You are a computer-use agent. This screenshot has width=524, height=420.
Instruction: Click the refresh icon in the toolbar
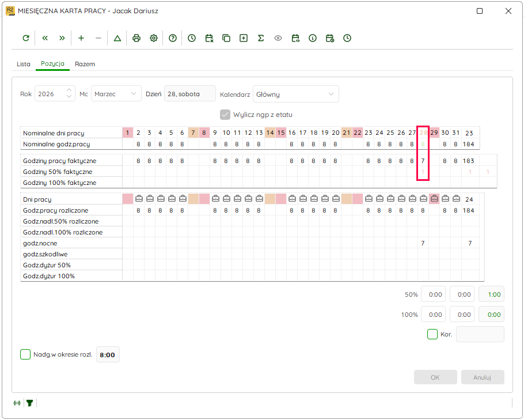point(26,38)
